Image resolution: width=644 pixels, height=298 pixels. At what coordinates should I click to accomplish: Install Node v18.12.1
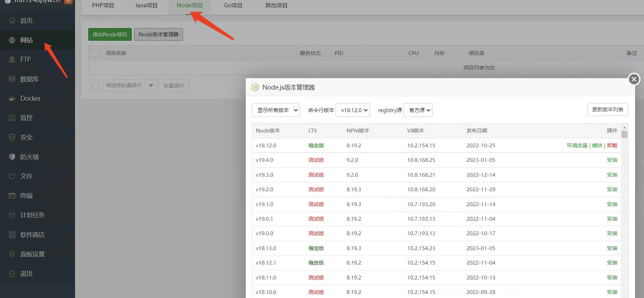[612, 263]
